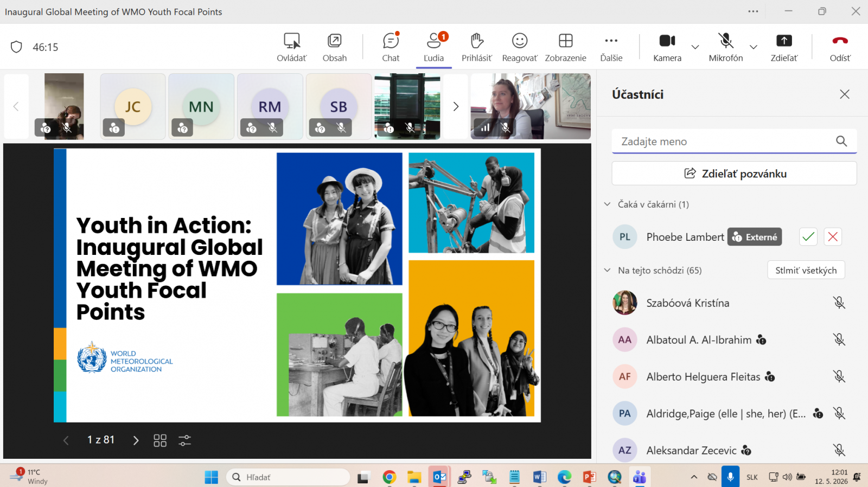Viewport: 868px width, 487px height.
Task: Collapse the Čaká v čakárni section
Action: point(608,204)
